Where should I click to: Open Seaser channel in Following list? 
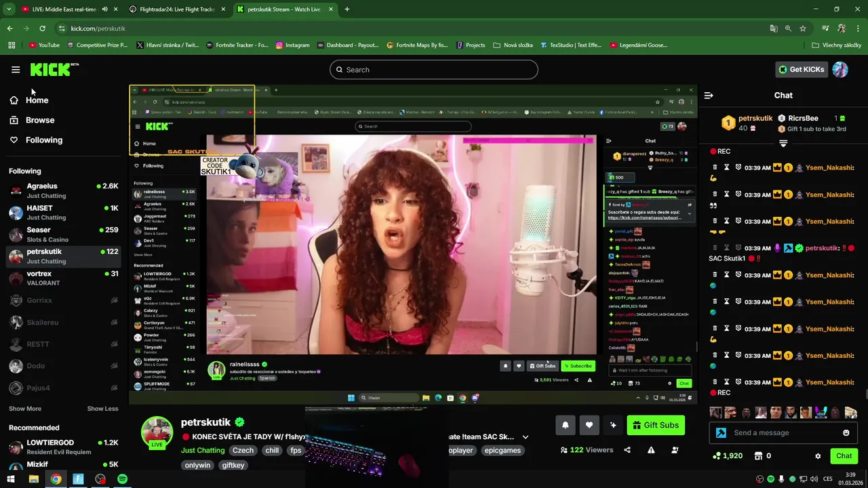(x=64, y=235)
